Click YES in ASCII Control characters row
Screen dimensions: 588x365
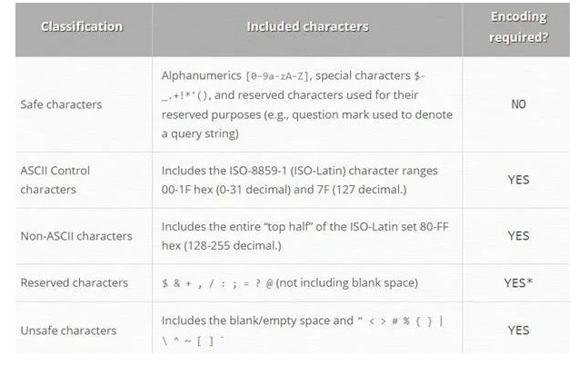click(519, 180)
